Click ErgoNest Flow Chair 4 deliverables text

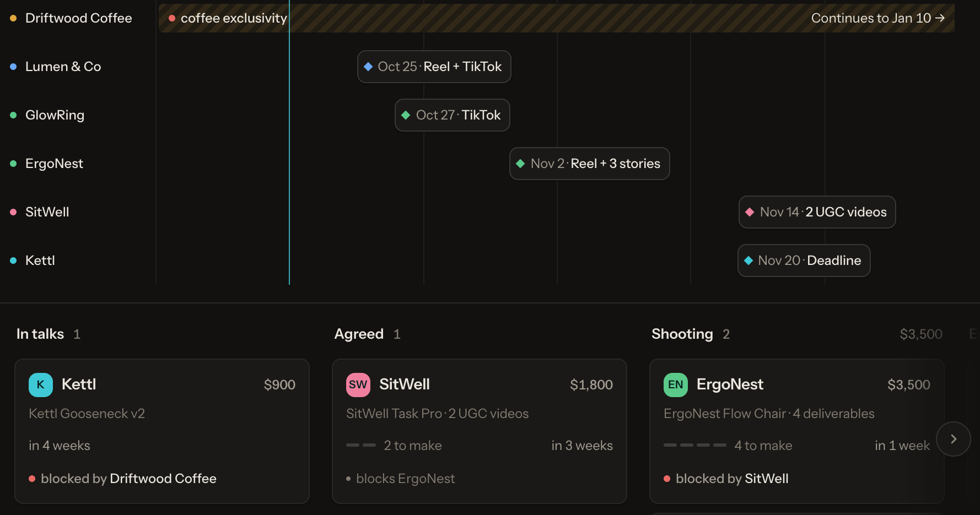point(769,414)
